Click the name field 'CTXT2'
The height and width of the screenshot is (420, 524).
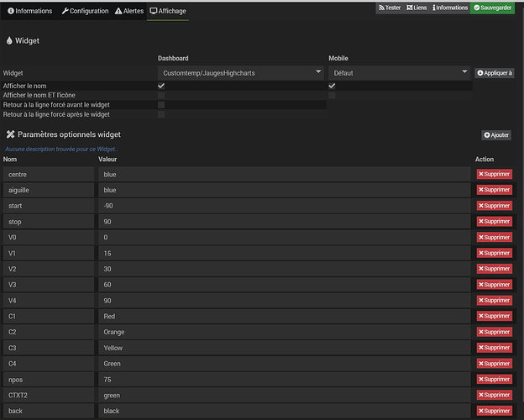coord(49,396)
